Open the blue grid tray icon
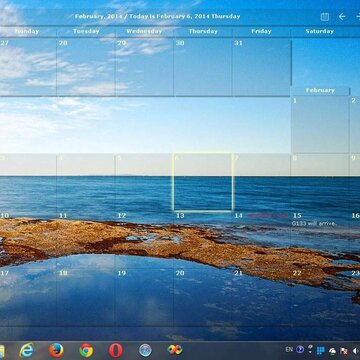360x360 pixels. 321,350
